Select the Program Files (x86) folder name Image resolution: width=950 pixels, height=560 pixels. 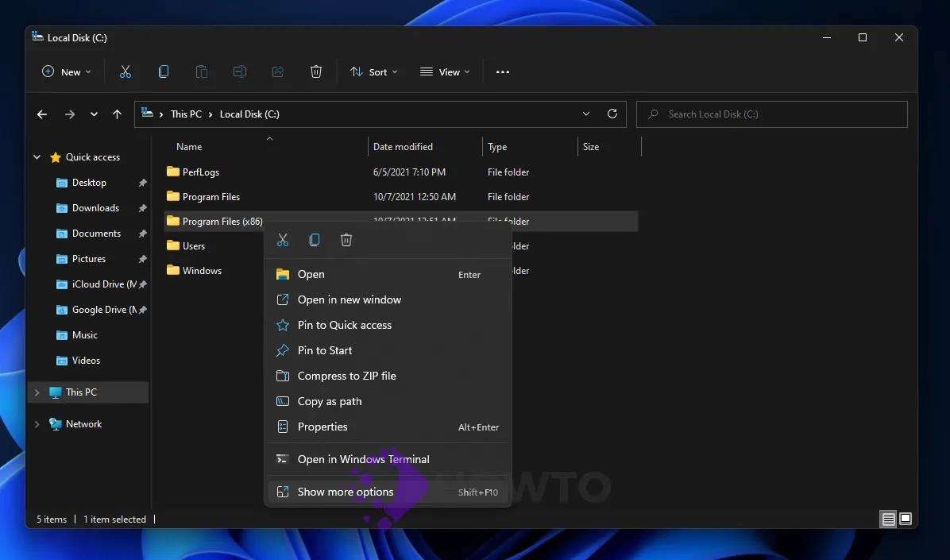tap(222, 221)
